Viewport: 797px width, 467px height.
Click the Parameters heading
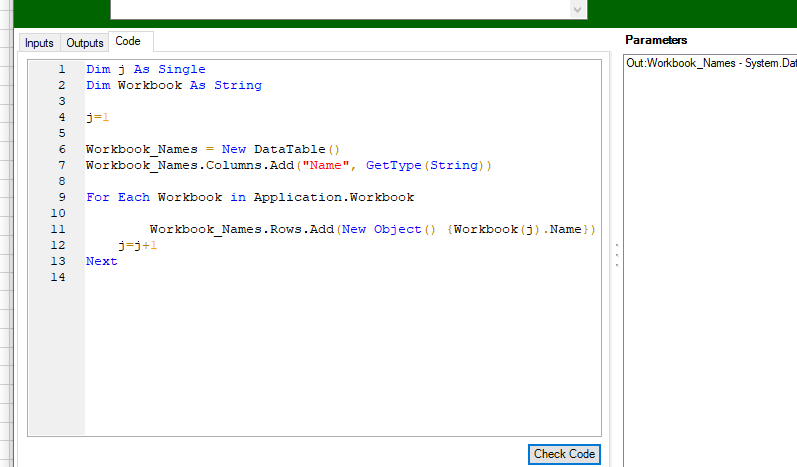coord(656,40)
